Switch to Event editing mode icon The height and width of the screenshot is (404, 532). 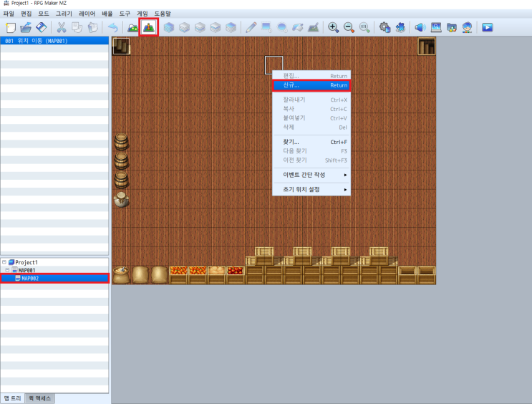[x=149, y=27]
